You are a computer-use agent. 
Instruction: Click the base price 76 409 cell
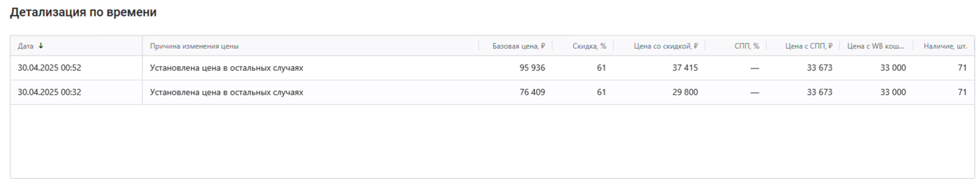pyautogui.click(x=532, y=92)
